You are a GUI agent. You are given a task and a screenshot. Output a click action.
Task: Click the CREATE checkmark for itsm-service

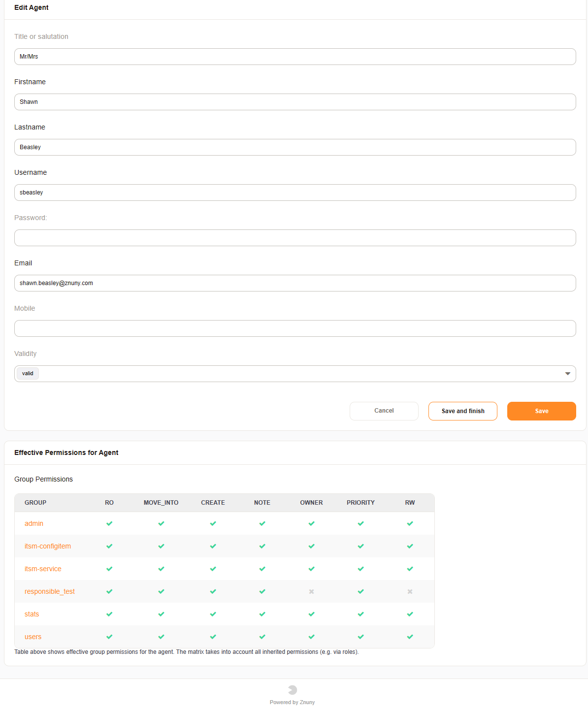(x=213, y=569)
